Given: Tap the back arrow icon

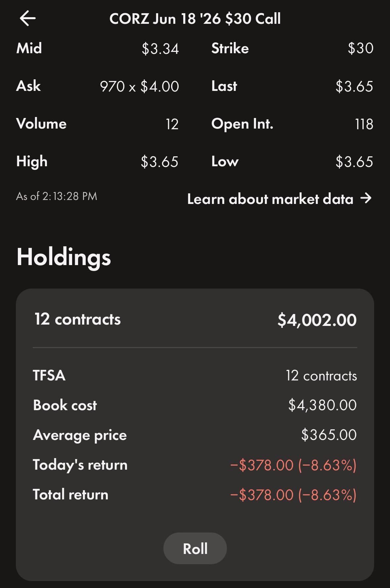Looking at the screenshot, I should (28, 18).
